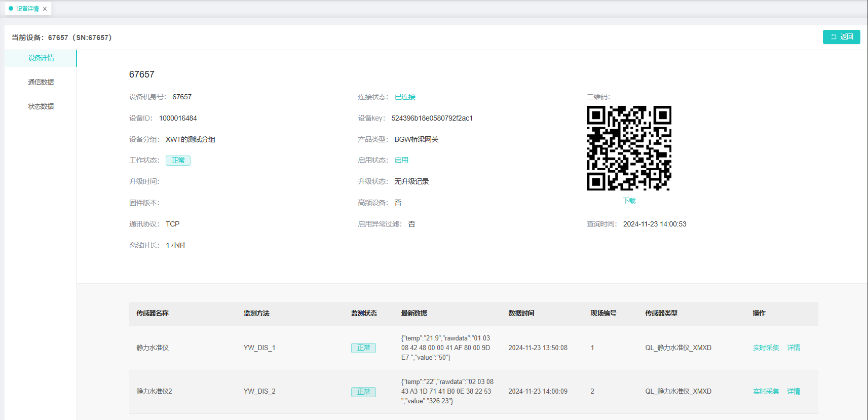
Task: Select 状态数据 in the sidebar
Action: (41, 106)
